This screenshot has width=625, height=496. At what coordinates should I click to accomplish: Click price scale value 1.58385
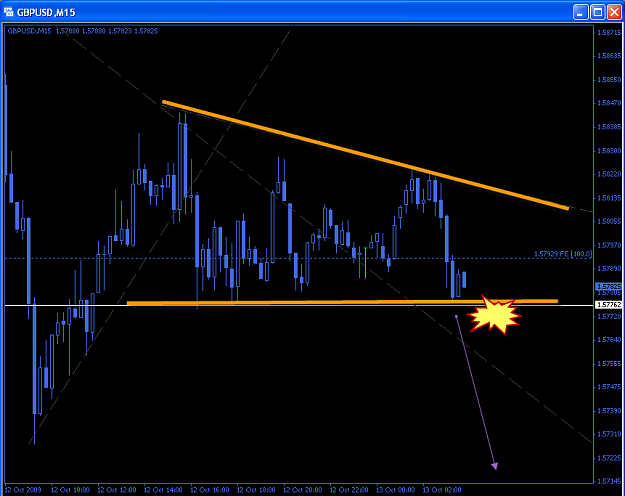pos(609,127)
